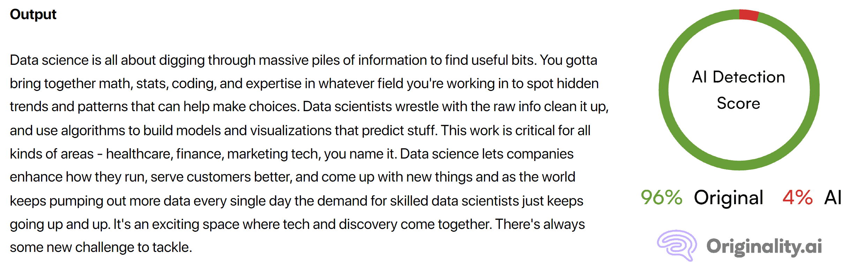Click the line starting 'keeps pumping out more data'
Viewport: 868px width, 269px height.
[x=296, y=201]
